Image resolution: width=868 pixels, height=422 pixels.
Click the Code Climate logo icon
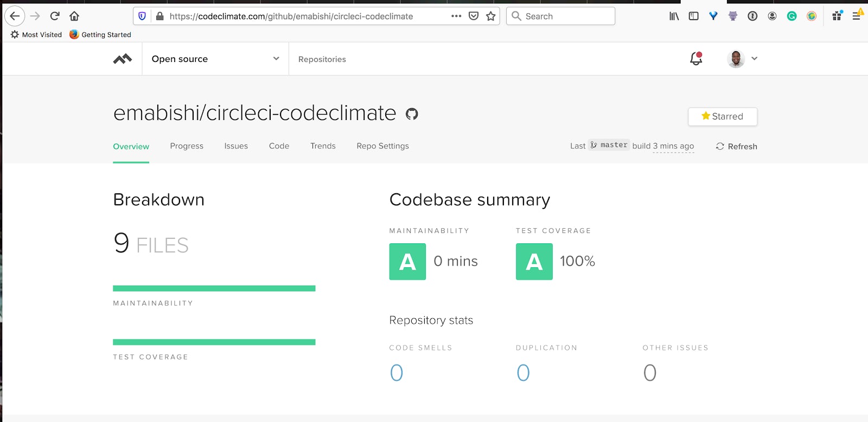coord(123,59)
